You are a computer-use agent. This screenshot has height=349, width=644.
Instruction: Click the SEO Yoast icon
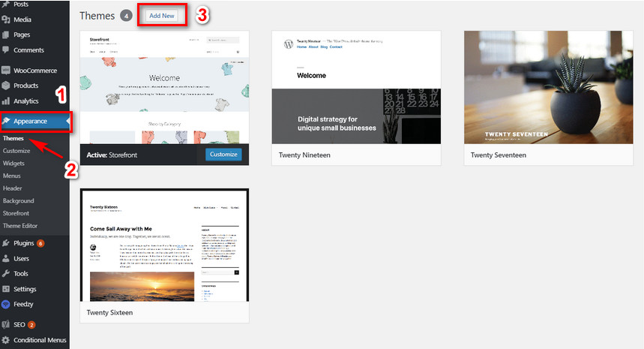pyautogui.click(x=6, y=324)
